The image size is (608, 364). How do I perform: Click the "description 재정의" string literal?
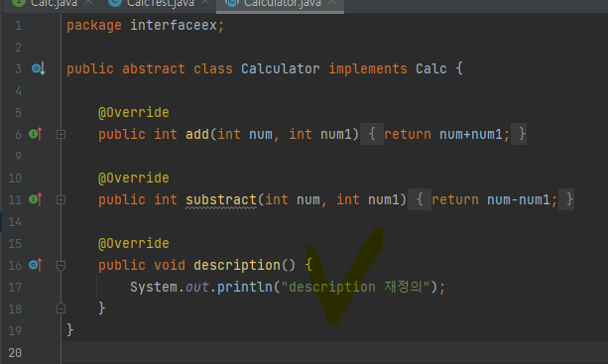coord(355,287)
